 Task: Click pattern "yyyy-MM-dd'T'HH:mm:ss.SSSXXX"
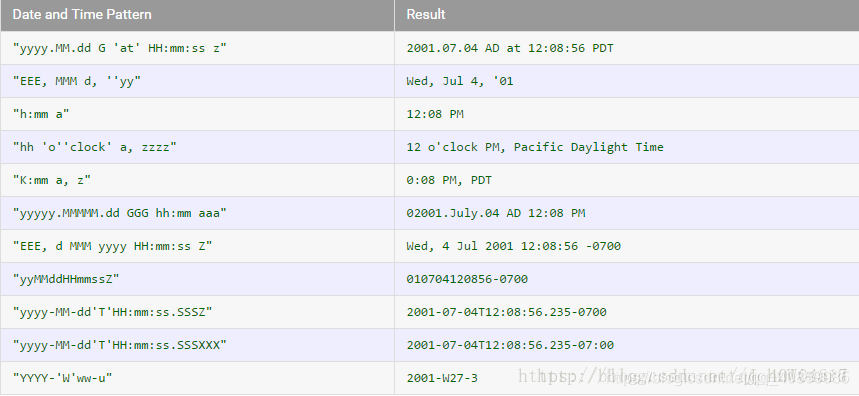pyautogui.click(x=119, y=345)
